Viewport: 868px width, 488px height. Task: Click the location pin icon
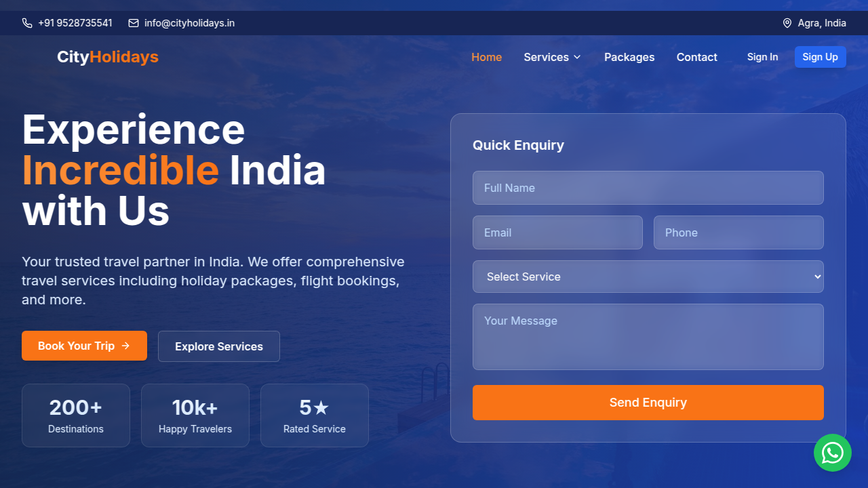pyautogui.click(x=787, y=23)
